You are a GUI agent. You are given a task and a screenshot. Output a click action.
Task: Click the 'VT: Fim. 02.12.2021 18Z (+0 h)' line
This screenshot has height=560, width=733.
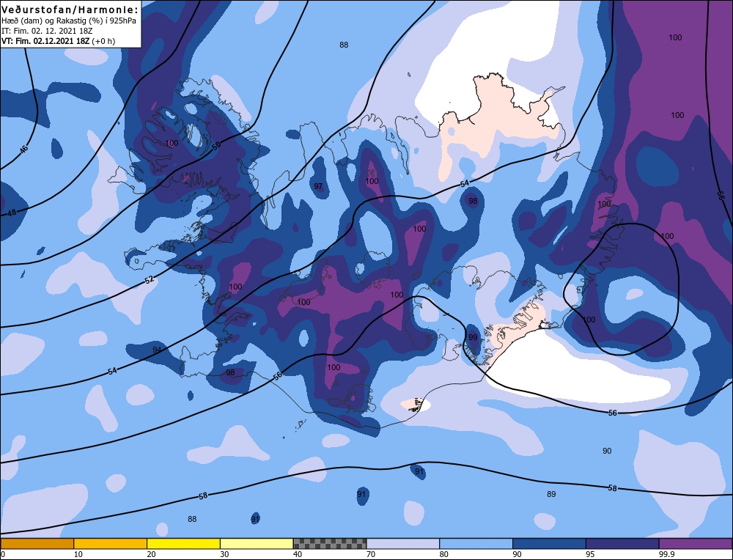[x=58, y=41]
